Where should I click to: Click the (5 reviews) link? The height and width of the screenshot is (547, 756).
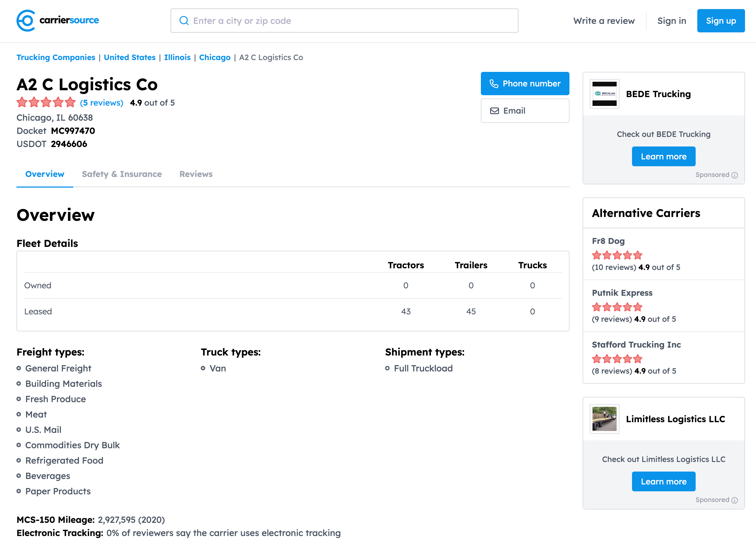click(x=102, y=103)
